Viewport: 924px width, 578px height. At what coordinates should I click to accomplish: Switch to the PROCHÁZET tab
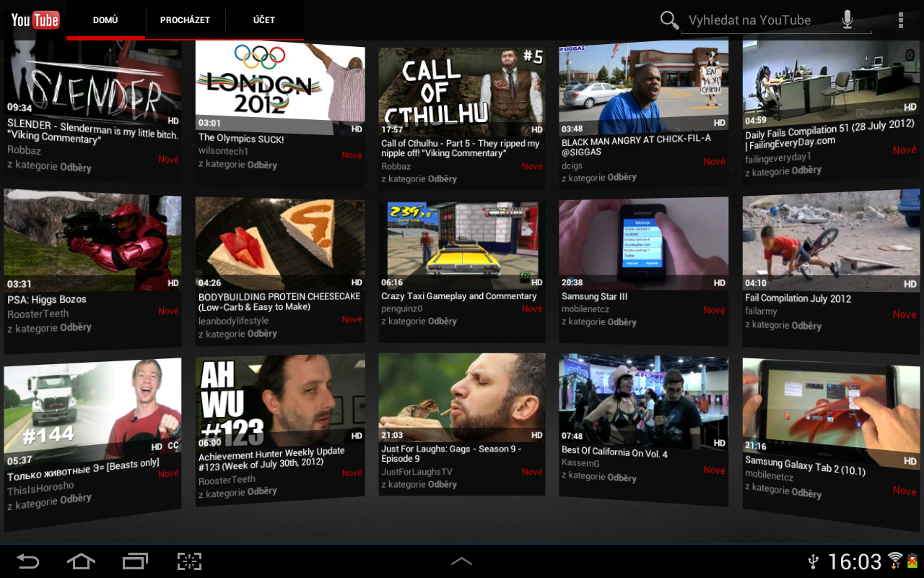coord(185,20)
